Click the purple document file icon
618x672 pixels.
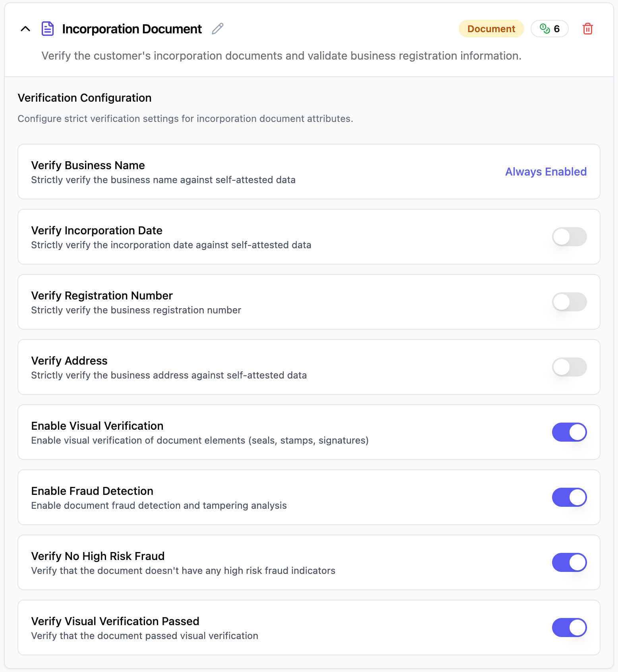[48, 29]
